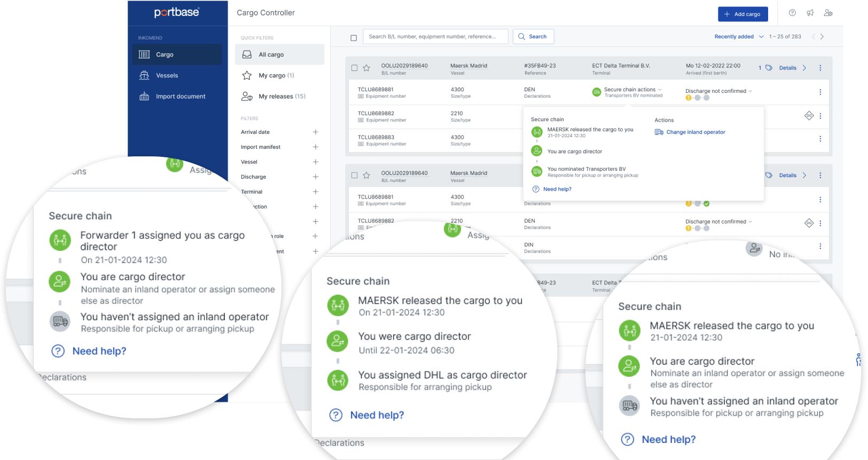Screen dimensions: 868x460
Task: Toggle the select-all checkbox beside search
Action: [354, 38]
